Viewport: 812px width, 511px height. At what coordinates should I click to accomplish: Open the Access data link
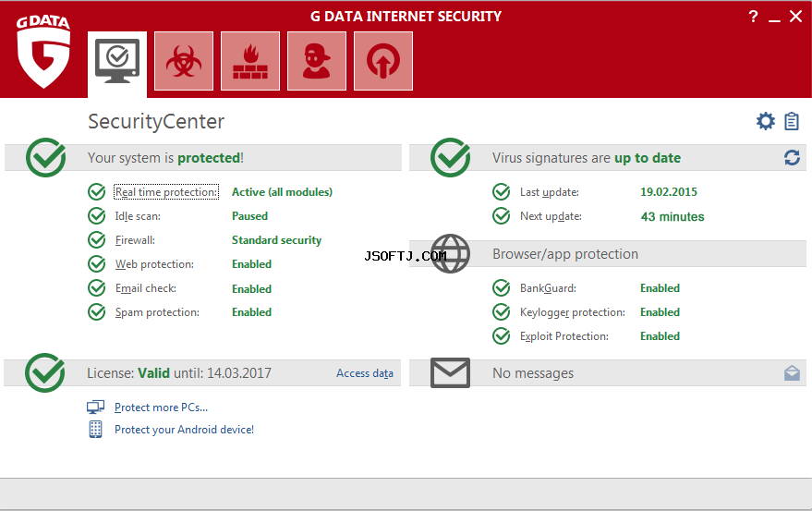tap(365, 373)
